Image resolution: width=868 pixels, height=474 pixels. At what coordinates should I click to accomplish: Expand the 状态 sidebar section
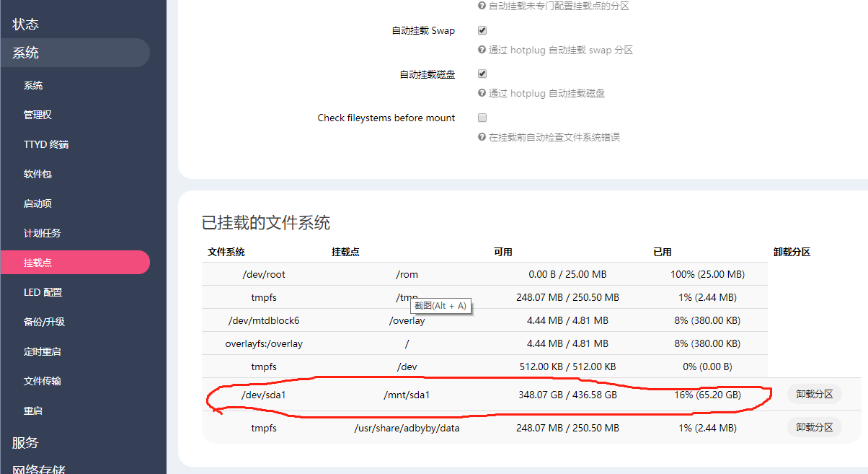pyautogui.click(x=26, y=24)
